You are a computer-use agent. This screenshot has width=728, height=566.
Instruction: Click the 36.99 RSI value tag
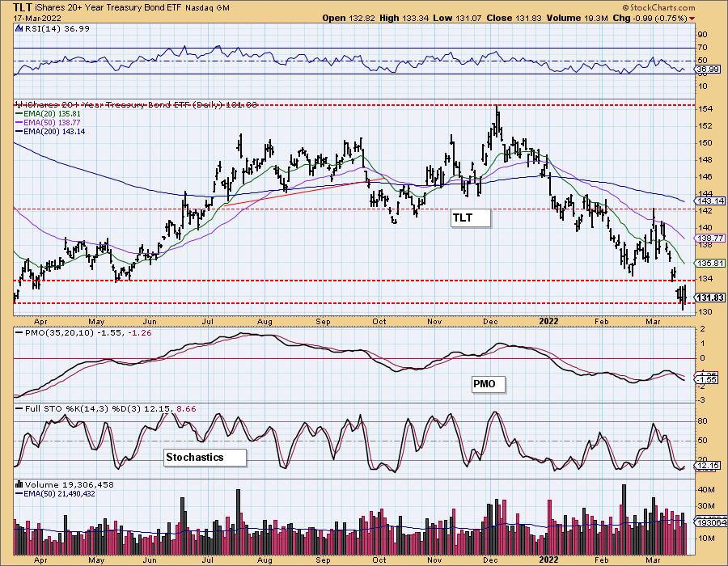click(x=709, y=69)
